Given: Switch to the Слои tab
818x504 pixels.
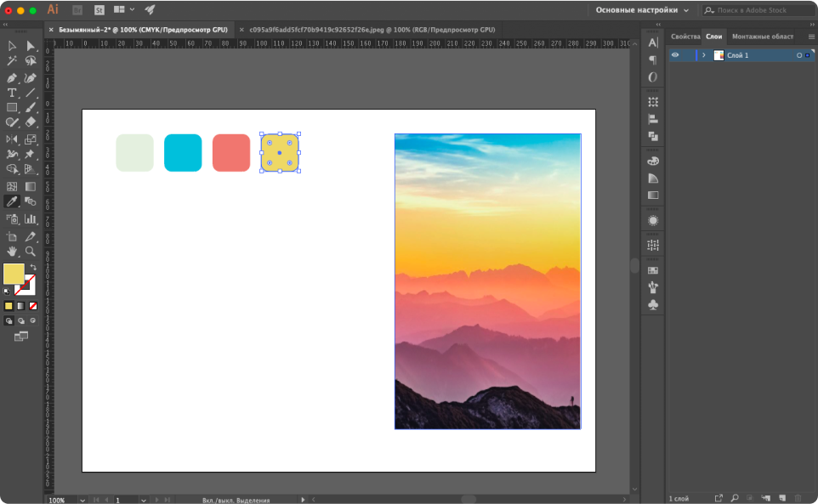Looking at the screenshot, I should pos(713,37).
